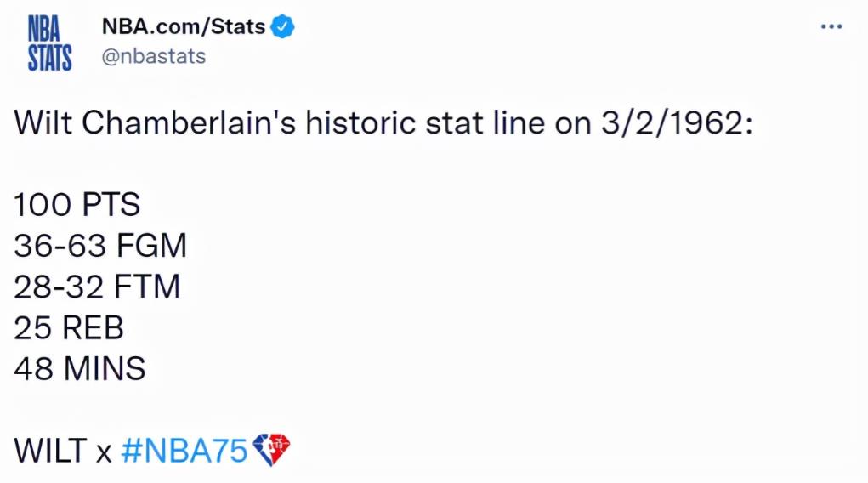
Task: Open the three-dot more options menu
Action: point(831,27)
